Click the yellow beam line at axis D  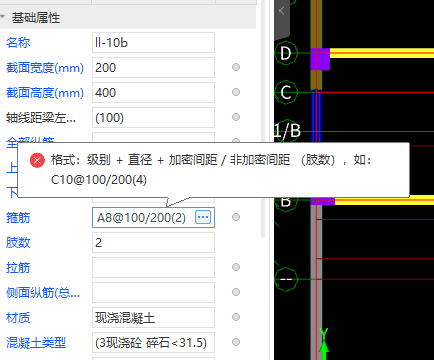[x=382, y=53]
